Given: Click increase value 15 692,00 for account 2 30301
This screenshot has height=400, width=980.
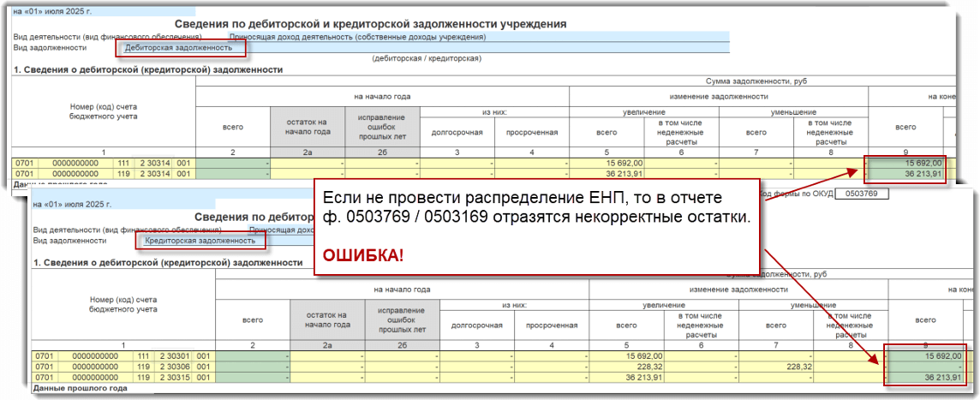Looking at the screenshot, I should (x=626, y=356).
